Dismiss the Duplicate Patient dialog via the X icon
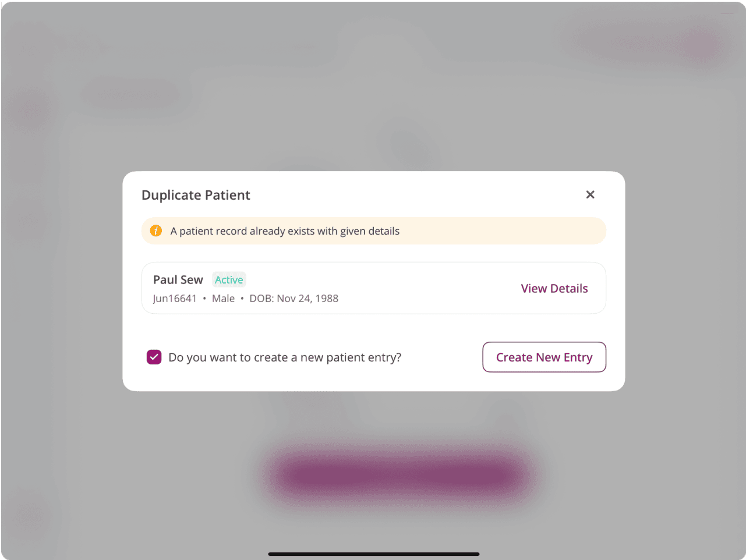The height and width of the screenshot is (560, 746). point(590,194)
